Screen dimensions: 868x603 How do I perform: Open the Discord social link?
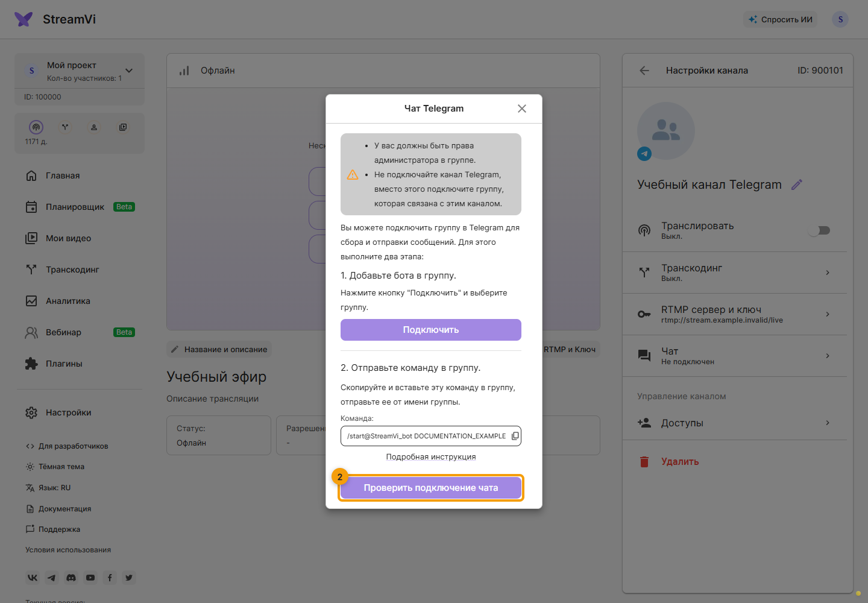(71, 578)
